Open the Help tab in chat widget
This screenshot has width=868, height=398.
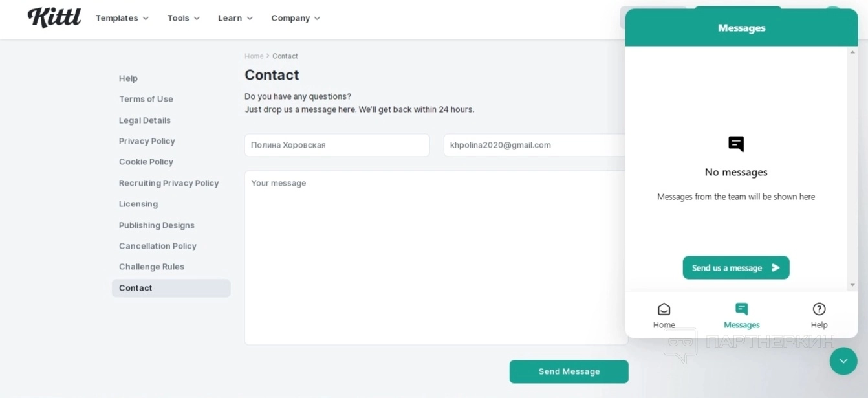tap(819, 315)
